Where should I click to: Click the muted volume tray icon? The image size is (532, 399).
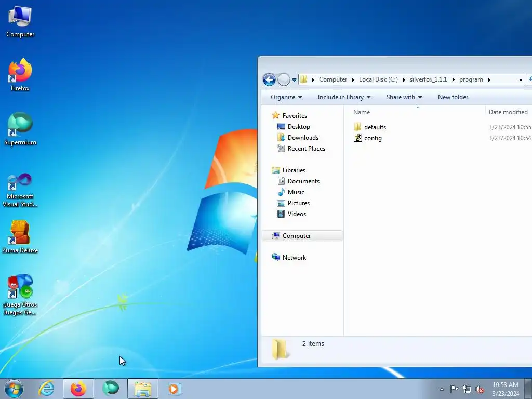pyautogui.click(x=480, y=389)
